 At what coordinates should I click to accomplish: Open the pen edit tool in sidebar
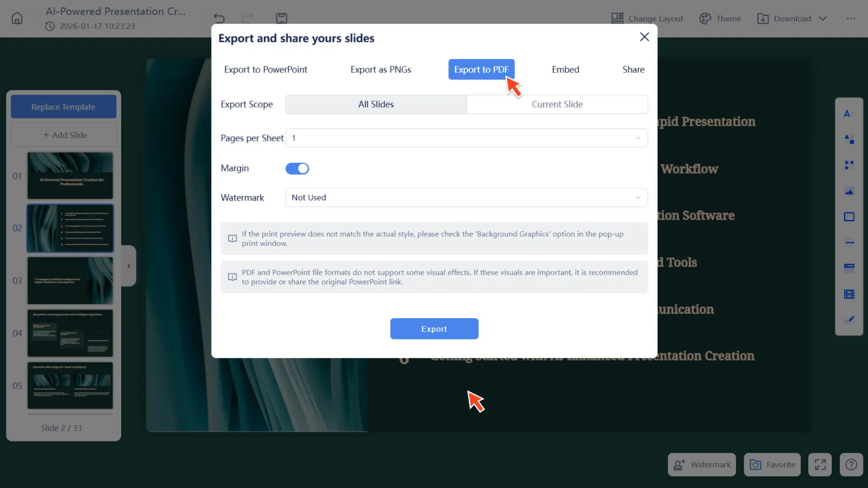click(849, 319)
